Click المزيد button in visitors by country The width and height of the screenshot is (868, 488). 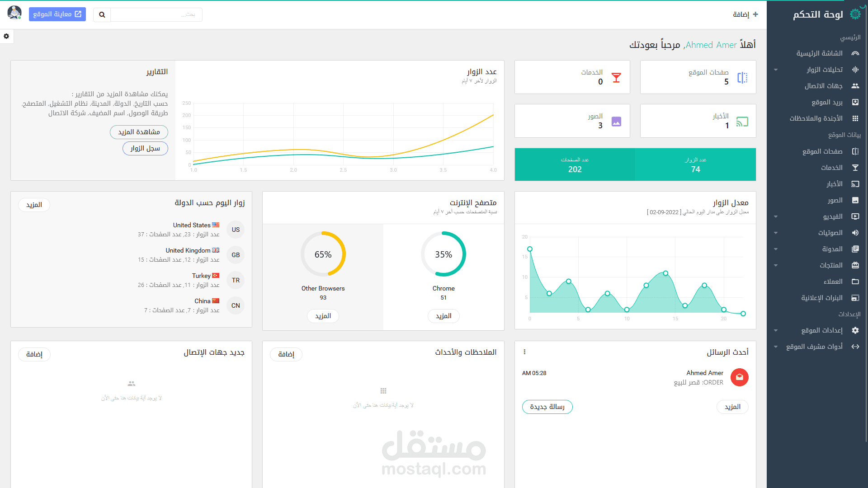point(34,205)
